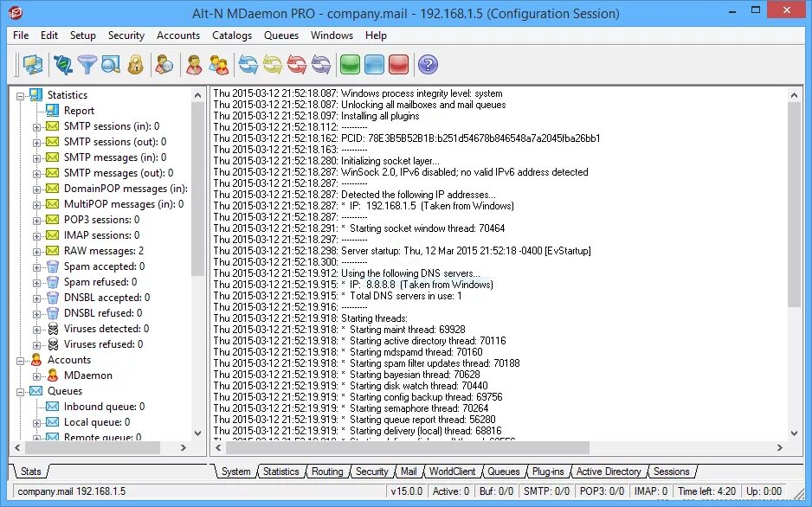Click the DNA helix toolbar icon
Image resolution: width=812 pixels, height=507 pixels.
[62, 65]
